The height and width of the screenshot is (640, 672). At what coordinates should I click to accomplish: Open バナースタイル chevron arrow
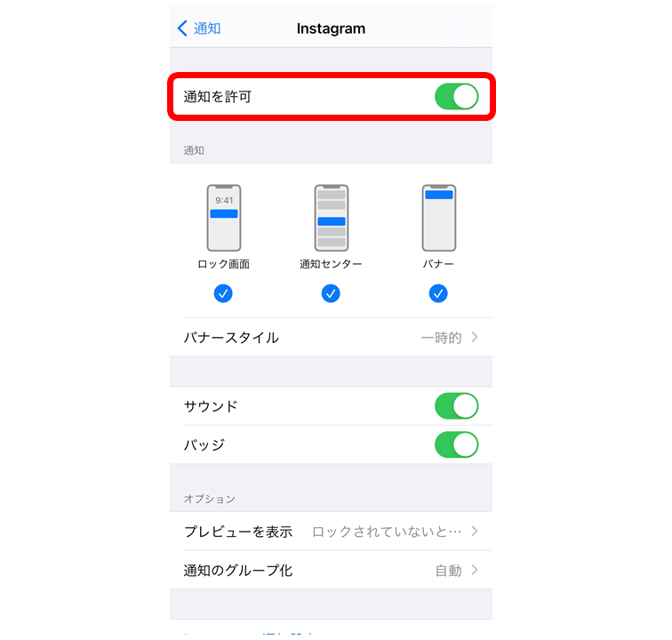click(475, 338)
